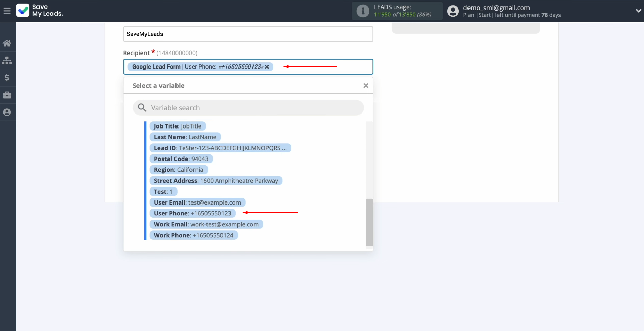The height and width of the screenshot is (331, 644).
Task: Close the Select a variable panel
Action: (x=366, y=86)
